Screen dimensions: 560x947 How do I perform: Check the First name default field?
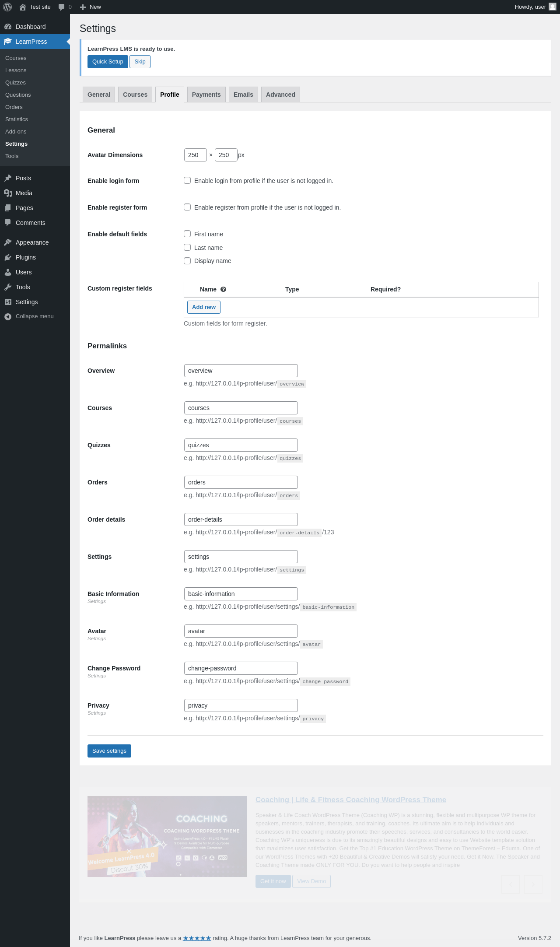tap(187, 234)
